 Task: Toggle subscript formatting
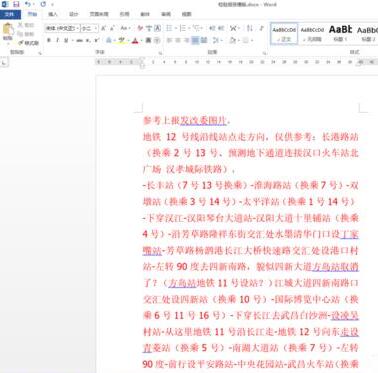pyautogui.click(x=88, y=41)
